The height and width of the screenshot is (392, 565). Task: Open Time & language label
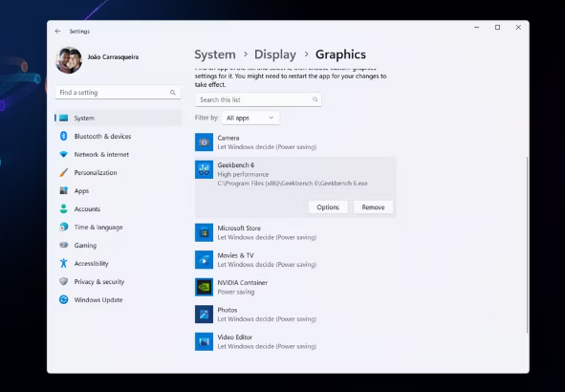98,227
